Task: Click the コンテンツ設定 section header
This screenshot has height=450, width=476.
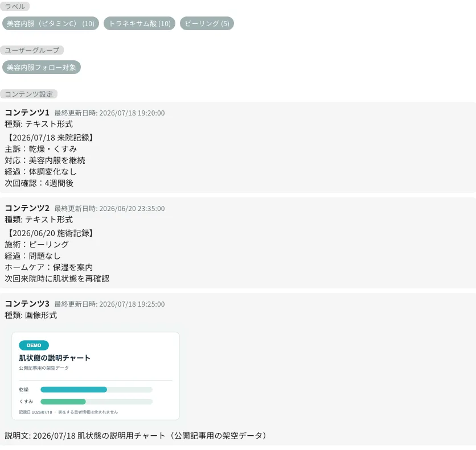Action: pyautogui.click(x=28, y=94)
